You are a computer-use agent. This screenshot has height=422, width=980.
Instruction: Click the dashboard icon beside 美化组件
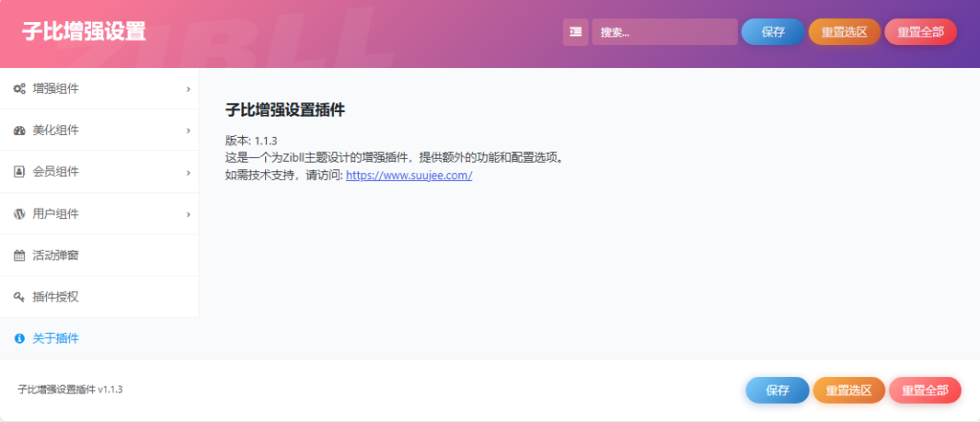click(19, 131)
